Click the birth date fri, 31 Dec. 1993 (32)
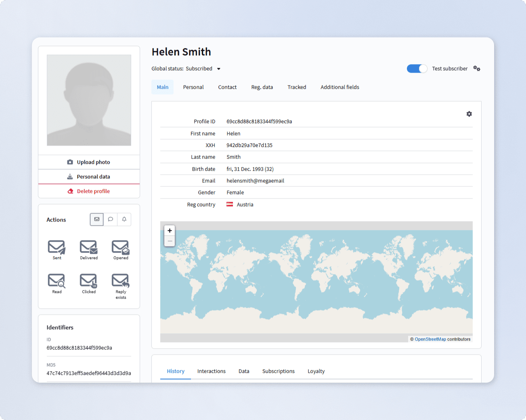The height and width of the screenshot is (420, 526). 250,169
